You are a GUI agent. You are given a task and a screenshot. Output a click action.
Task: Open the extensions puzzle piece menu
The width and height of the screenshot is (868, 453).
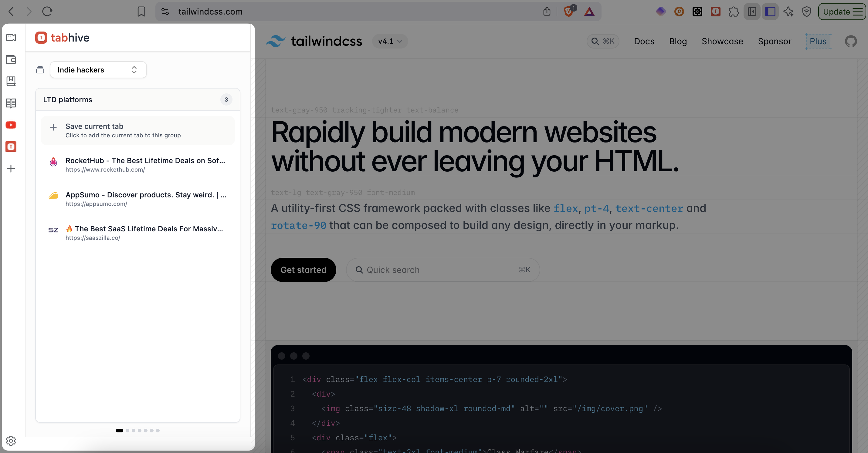(x=734, y=12)
